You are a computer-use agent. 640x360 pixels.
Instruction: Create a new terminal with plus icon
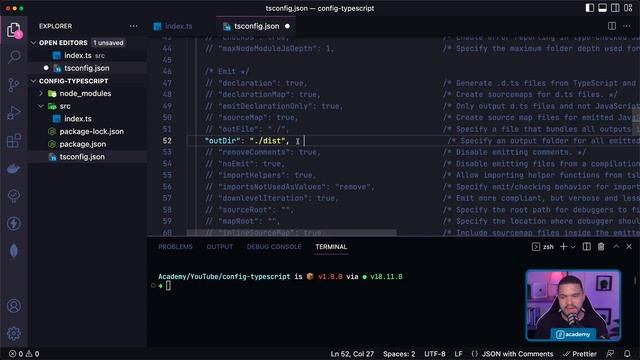click(x=563, y=247)
